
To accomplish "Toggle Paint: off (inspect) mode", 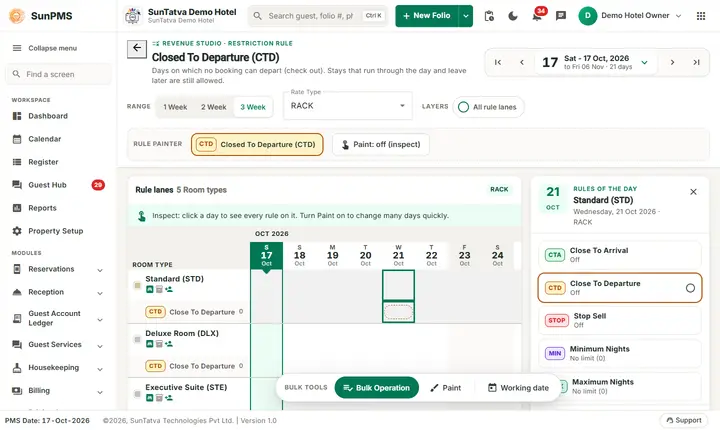I will (381, 145).
